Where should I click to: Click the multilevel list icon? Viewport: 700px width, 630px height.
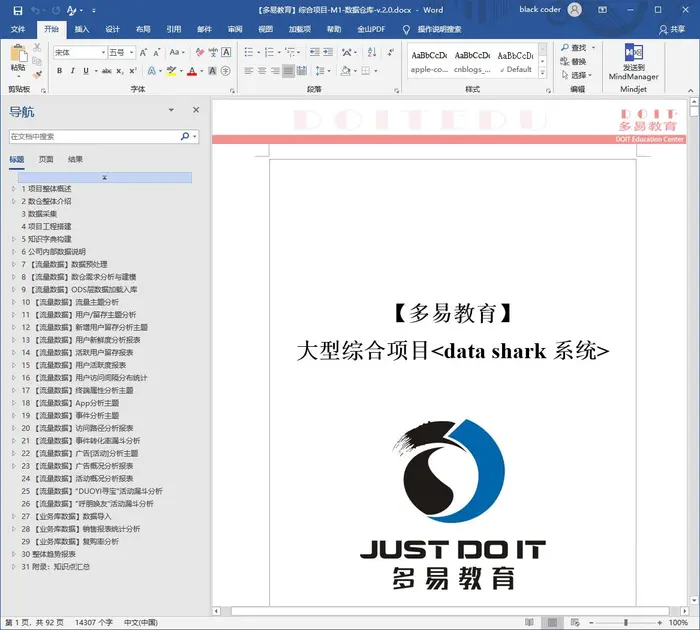point(290,53)
